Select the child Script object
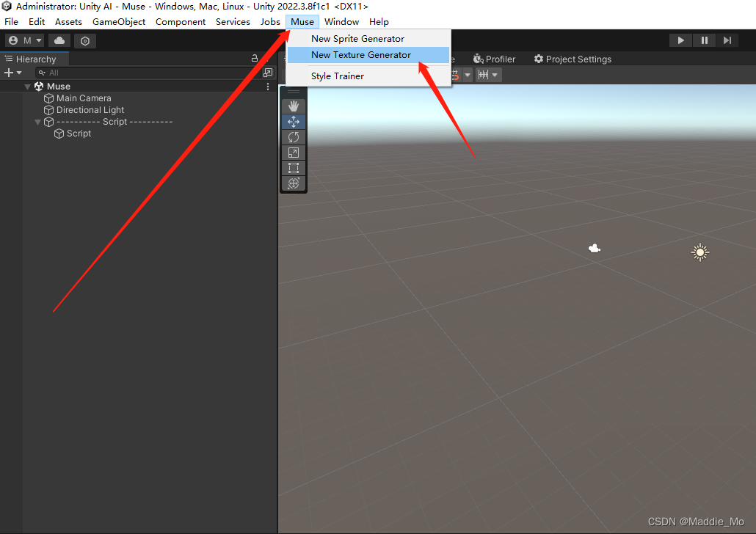 point(79,133)
